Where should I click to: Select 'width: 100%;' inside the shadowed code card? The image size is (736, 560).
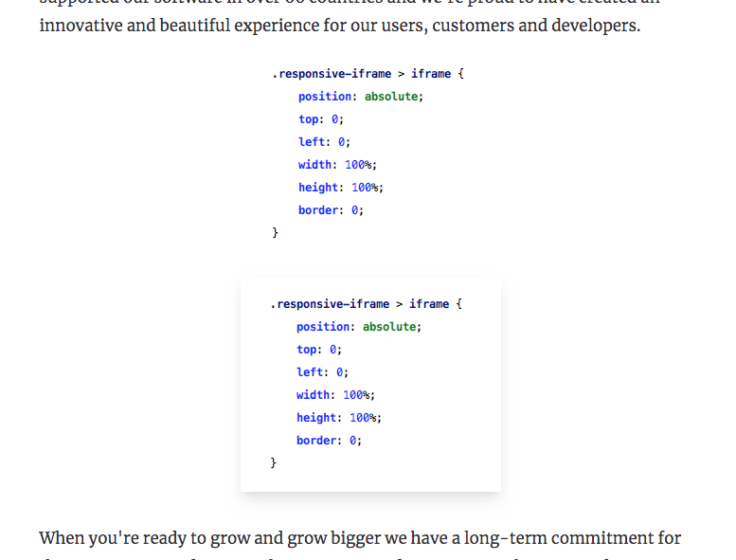click(335, 395)
